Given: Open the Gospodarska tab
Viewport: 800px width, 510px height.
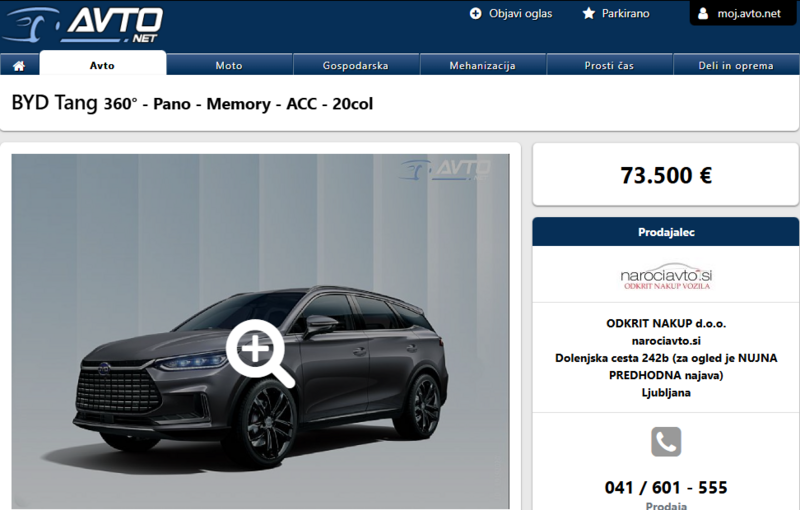Looking at the screenshot, I should pos(356,65).
